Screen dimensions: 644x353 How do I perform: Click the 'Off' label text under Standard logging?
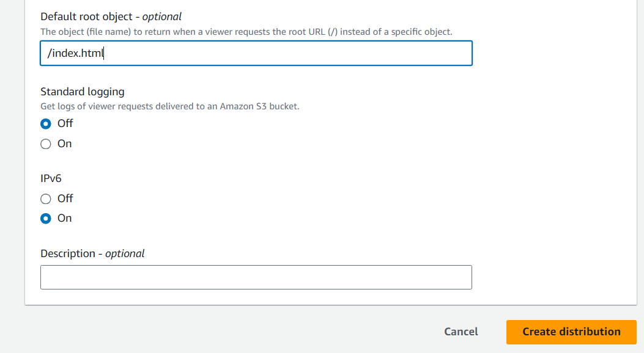tap(65, 123)
